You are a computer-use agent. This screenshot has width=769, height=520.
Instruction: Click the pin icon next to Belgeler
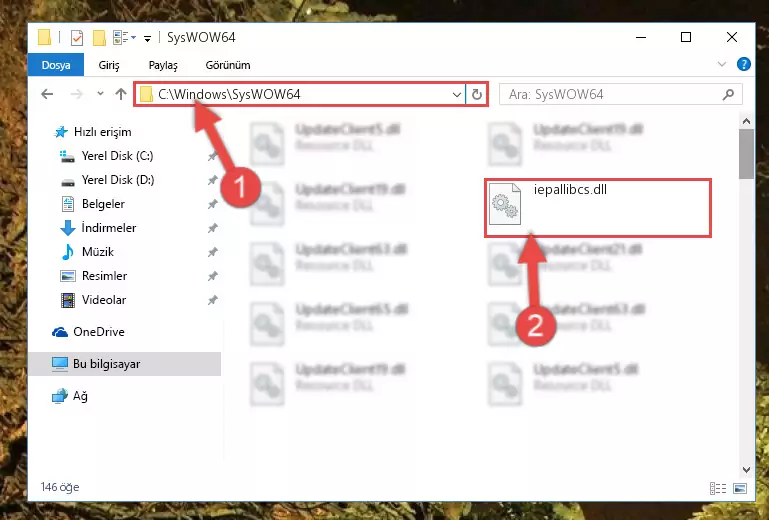(212, 204)
